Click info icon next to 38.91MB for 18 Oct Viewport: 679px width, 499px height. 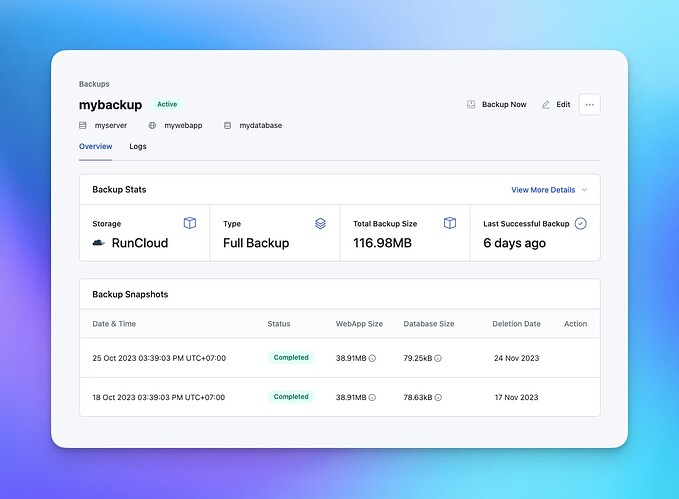point(372,397)
